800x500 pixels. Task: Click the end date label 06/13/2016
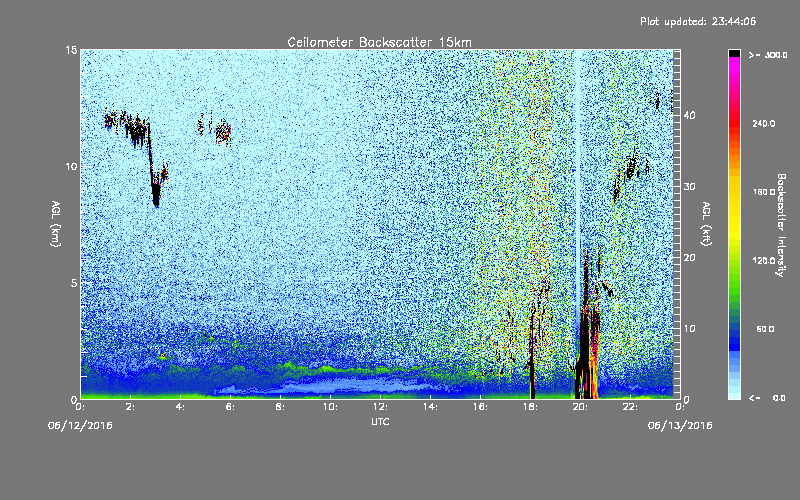coord(680,425)
